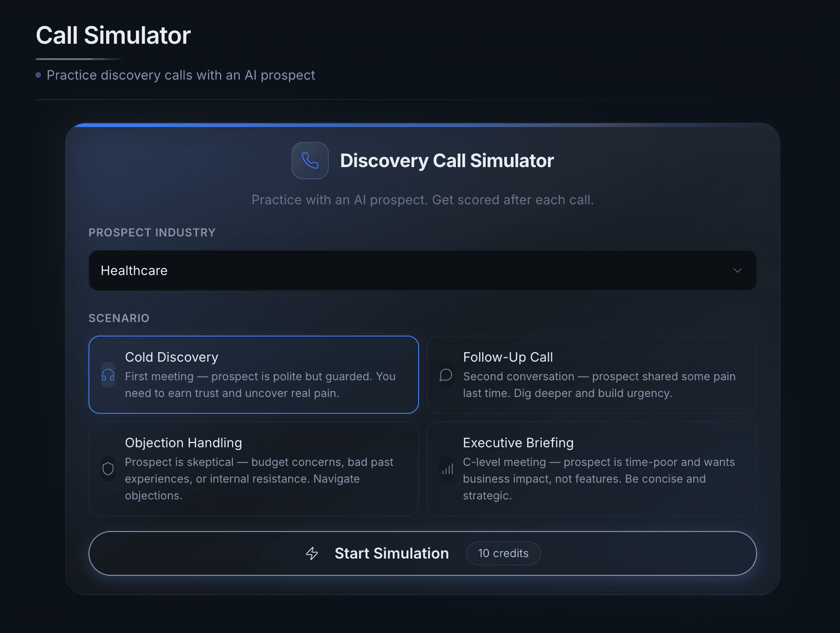The image size is (840, 633).
Task: Click the speech bubble icon on Follow-Up Call
Action: [446, 375]
